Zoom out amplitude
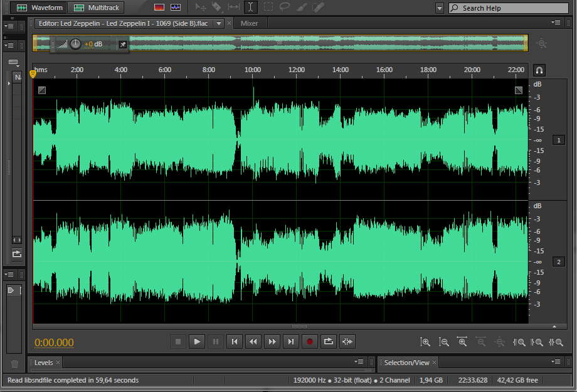Screen dimensions: 577x392 pyautogui.click(x=444, y=342)
